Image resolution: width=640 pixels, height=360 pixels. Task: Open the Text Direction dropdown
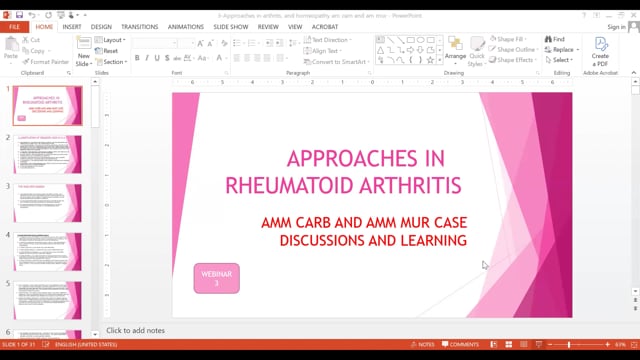(x=328, y=40)
